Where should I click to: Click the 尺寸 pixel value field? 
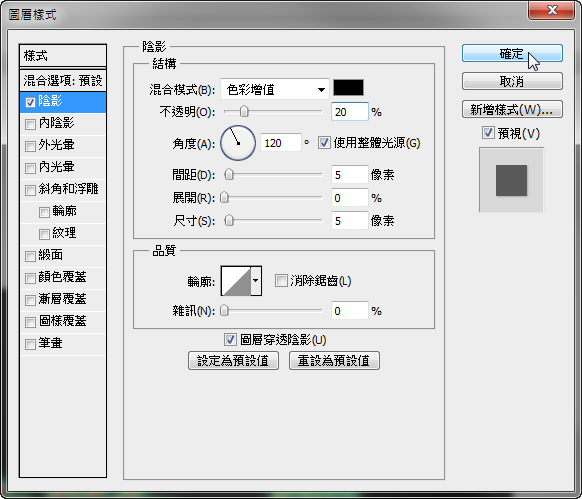click(x=350, y=221)
